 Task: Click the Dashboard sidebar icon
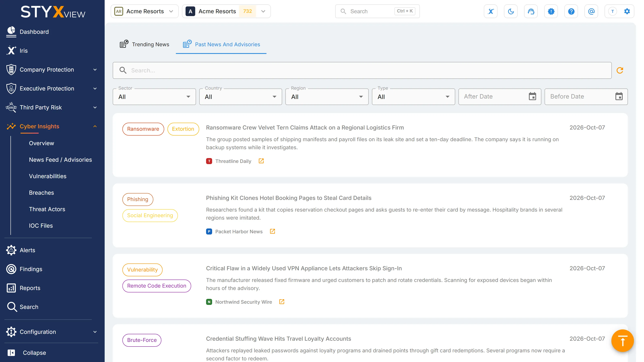[11, 32]
